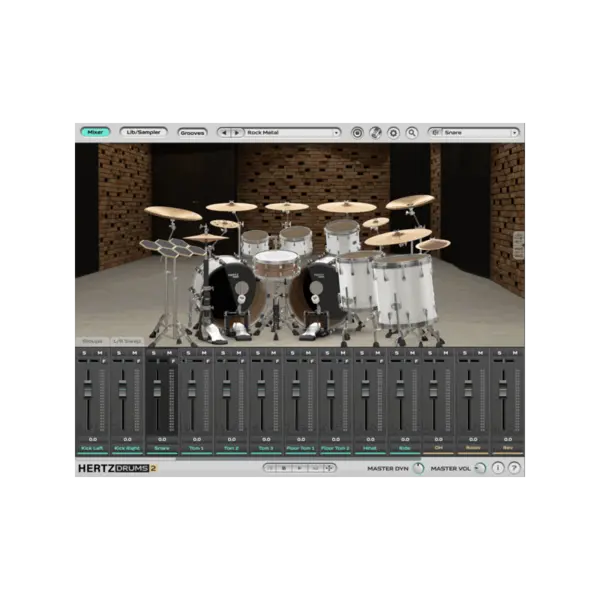Screen dimensions: 600x600
Task: Click the help question mark icon
Action: click(x=515, y=468)
